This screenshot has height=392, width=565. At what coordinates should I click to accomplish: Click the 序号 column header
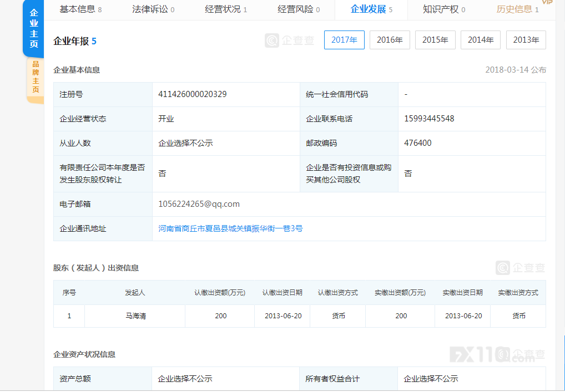69,293
